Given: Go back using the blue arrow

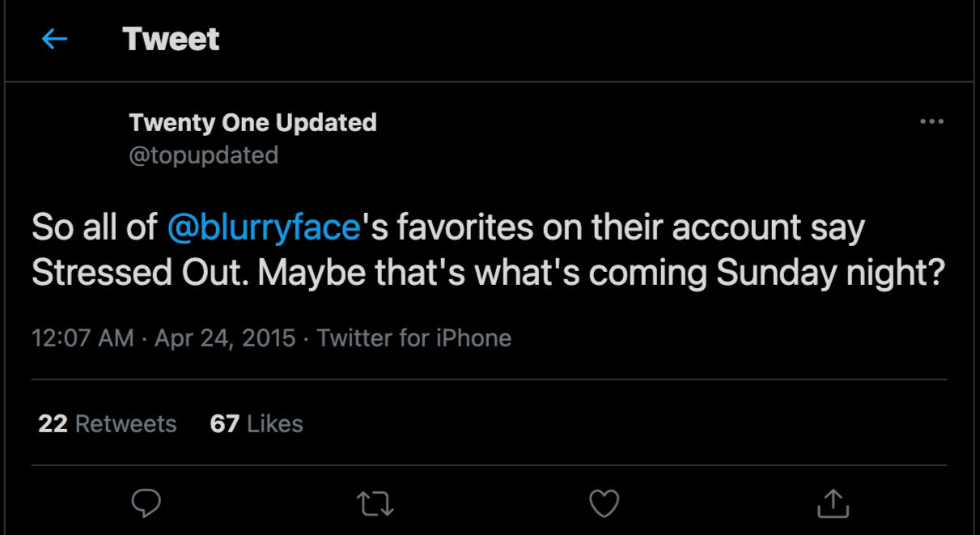Looking at the screenshot, I should pos(54,39).
